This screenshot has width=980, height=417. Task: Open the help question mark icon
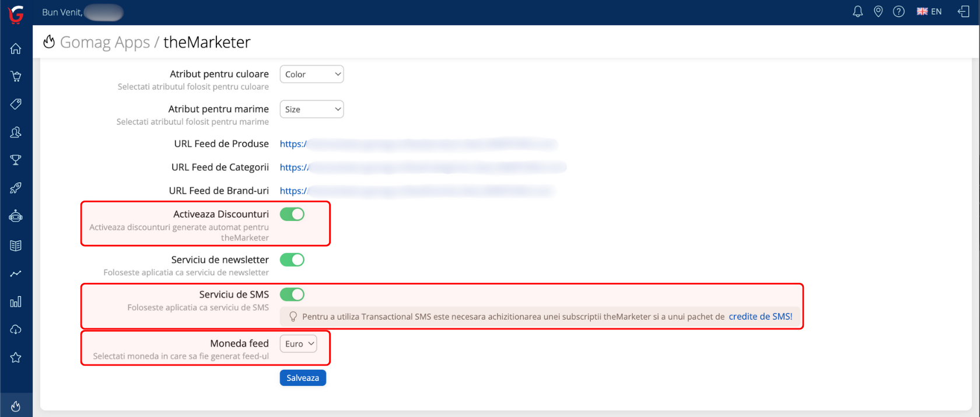tap(898, 12)
